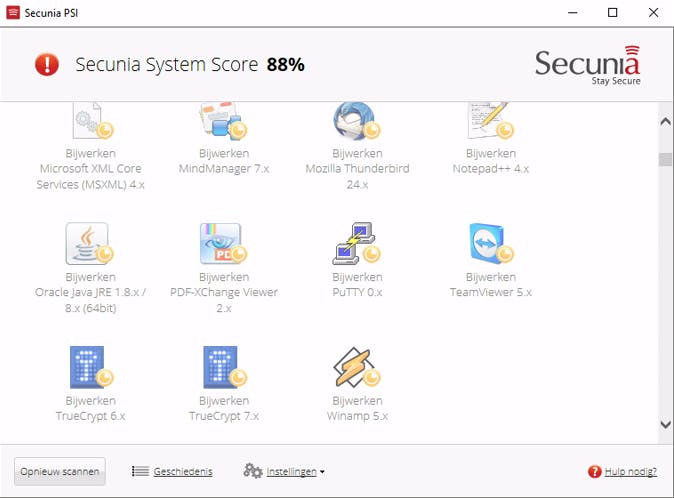Click the vertical scrollbar thumb

[665, 159]
